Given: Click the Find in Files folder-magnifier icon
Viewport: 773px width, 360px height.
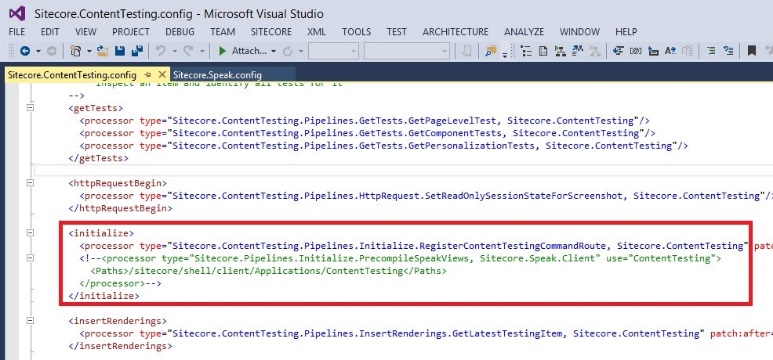Looking at the screenshot, I should 491,51.
